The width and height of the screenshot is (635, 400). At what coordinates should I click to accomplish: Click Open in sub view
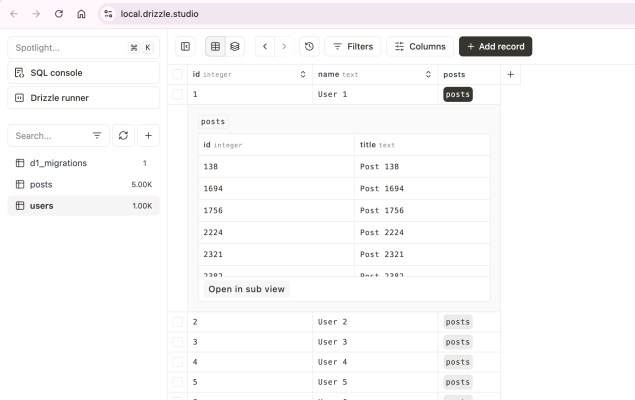[247, 289]
